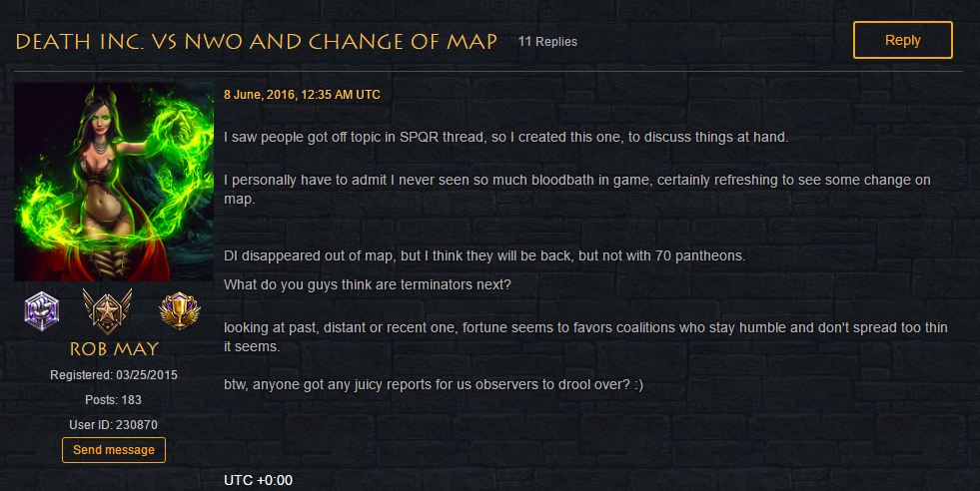Viewport: 980px width, 491px height.
Task: Click the sentence mentioning SPQR thread
Action: [506, 138]
